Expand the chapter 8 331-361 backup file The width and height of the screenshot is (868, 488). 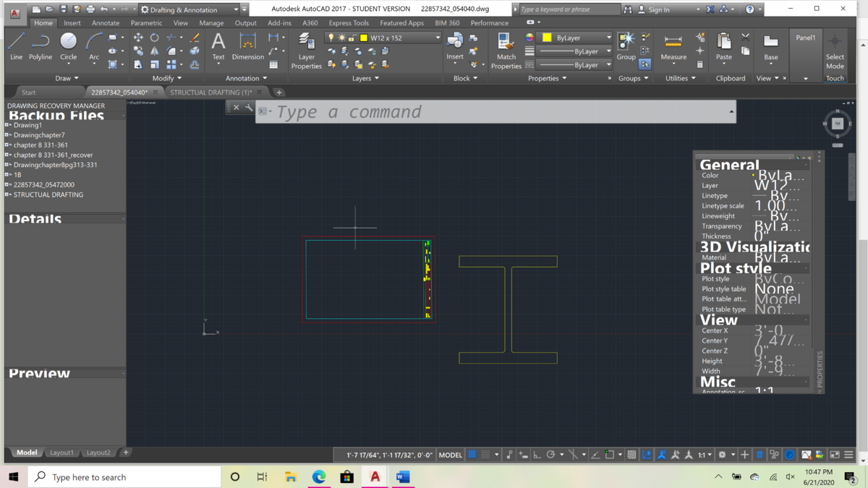[x=7, y=145]
